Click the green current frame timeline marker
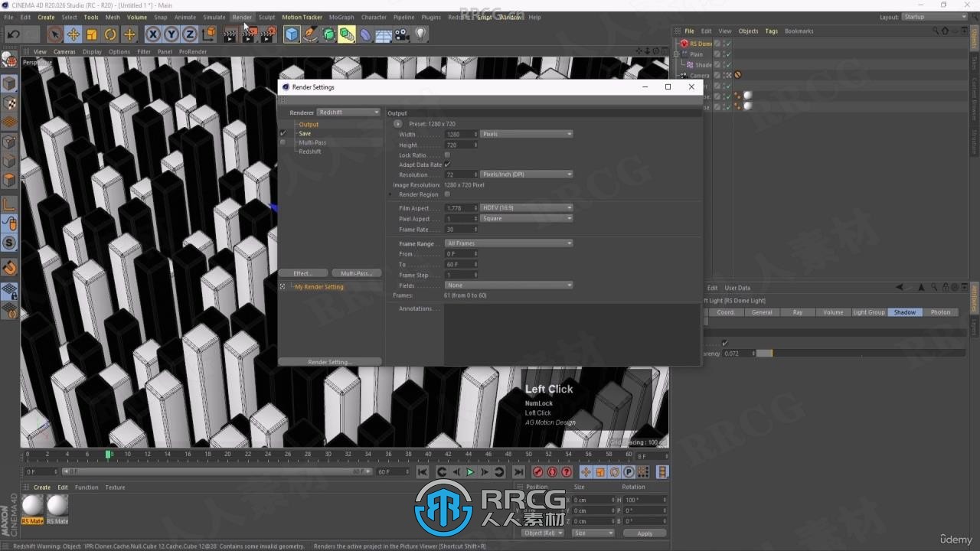Viewport: 980px width, 551px height. (x=108, y=454)
